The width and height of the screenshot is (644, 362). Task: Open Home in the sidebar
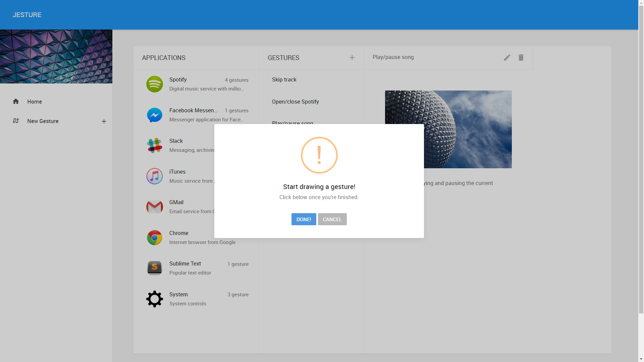[x=35, y=102]
